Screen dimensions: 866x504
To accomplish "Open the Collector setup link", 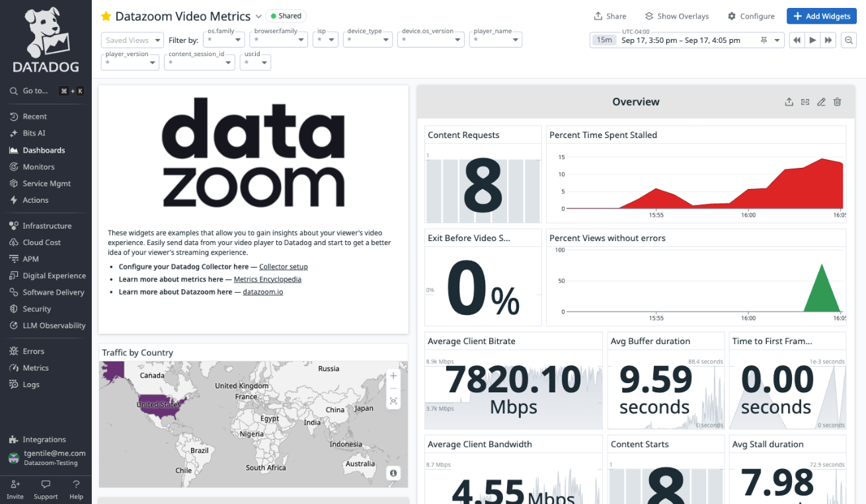I will pyautogui.click(x=283, y=266).
